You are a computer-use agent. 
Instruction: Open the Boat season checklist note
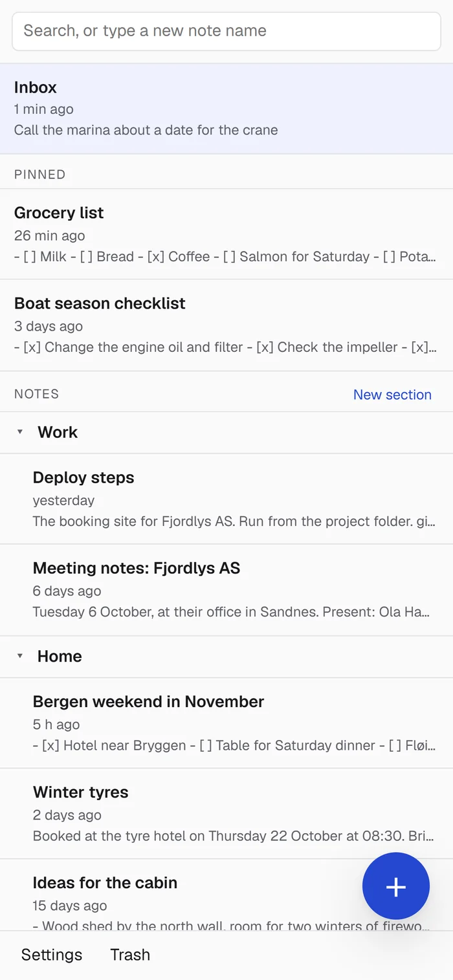tap(226, 325)
